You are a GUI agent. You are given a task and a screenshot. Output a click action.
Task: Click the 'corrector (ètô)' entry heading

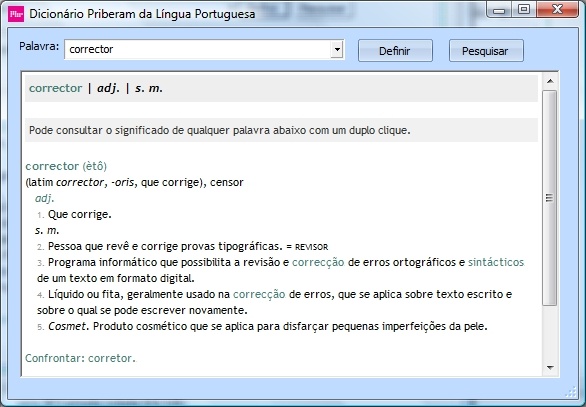[66, 166]
